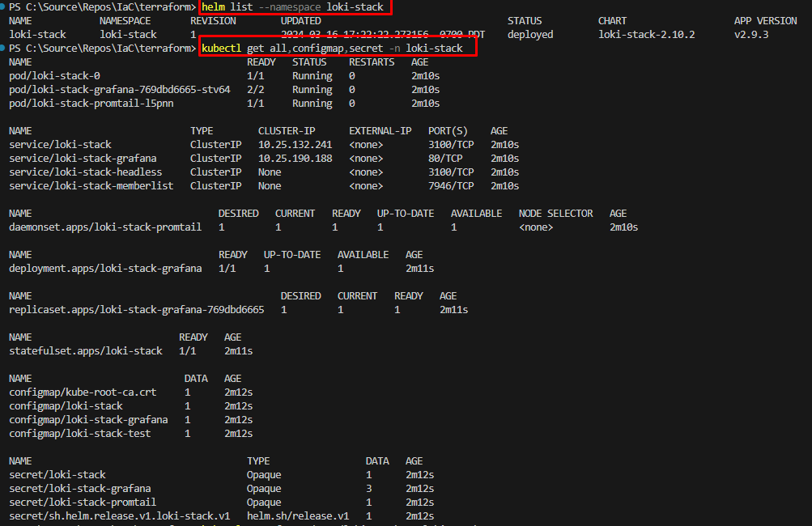Click the 'kubectl get all,configmap,secret -n loki-stack' command
This screenshot has height=526, width=812.
[332, 48]
